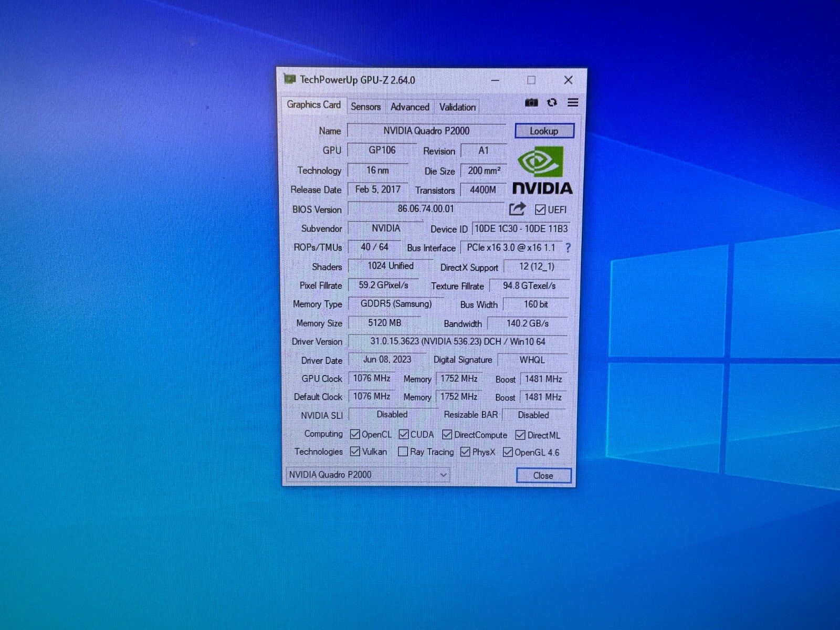Toggle the PhysX checkbox
Viewport: 840px width, 630px height.
coord(465,452)
